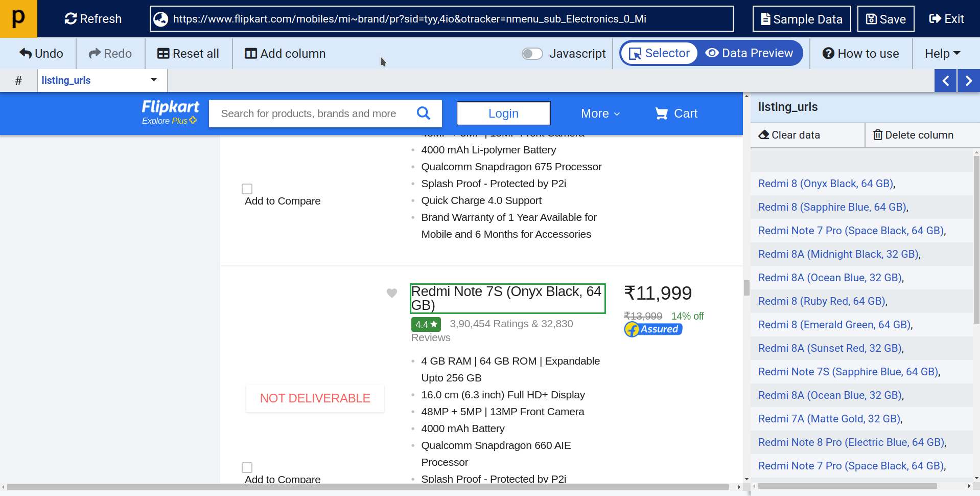Viewport: 980px width, 496px height.
Task: Click the # column header
Action: tap(18, 80)
